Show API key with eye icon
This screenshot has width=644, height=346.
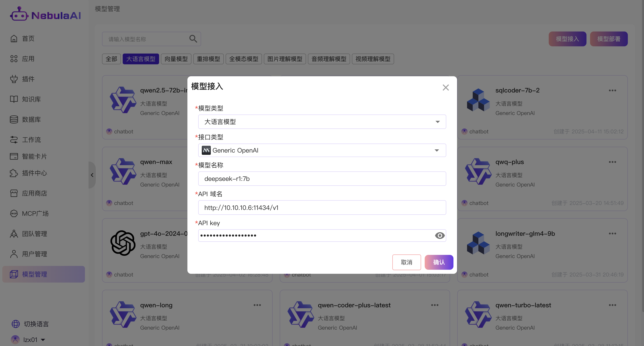[x=440, y=236]
